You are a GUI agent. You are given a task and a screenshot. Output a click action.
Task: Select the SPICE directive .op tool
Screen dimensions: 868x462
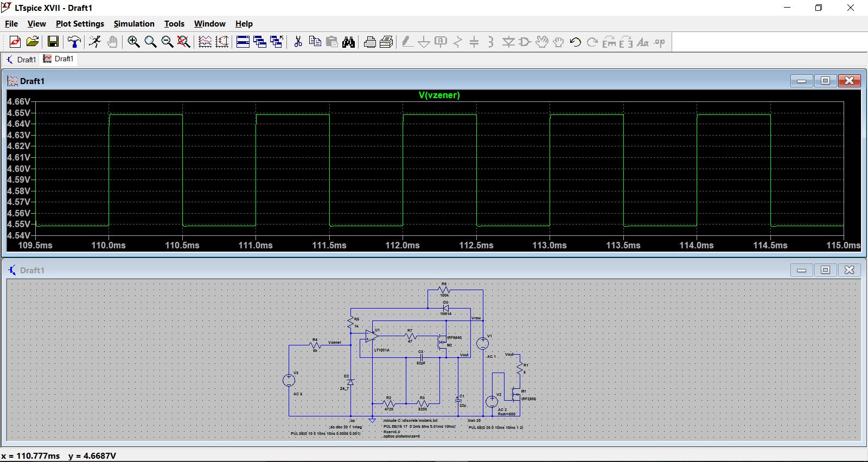(660, 42)
